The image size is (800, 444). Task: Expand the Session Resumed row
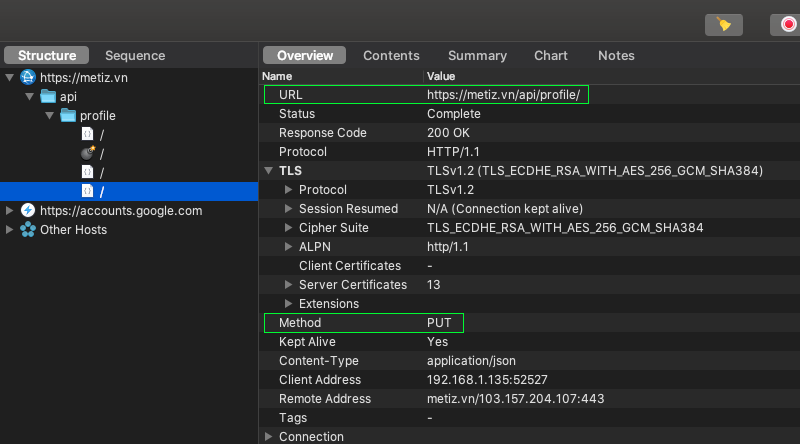pos(288,208)
